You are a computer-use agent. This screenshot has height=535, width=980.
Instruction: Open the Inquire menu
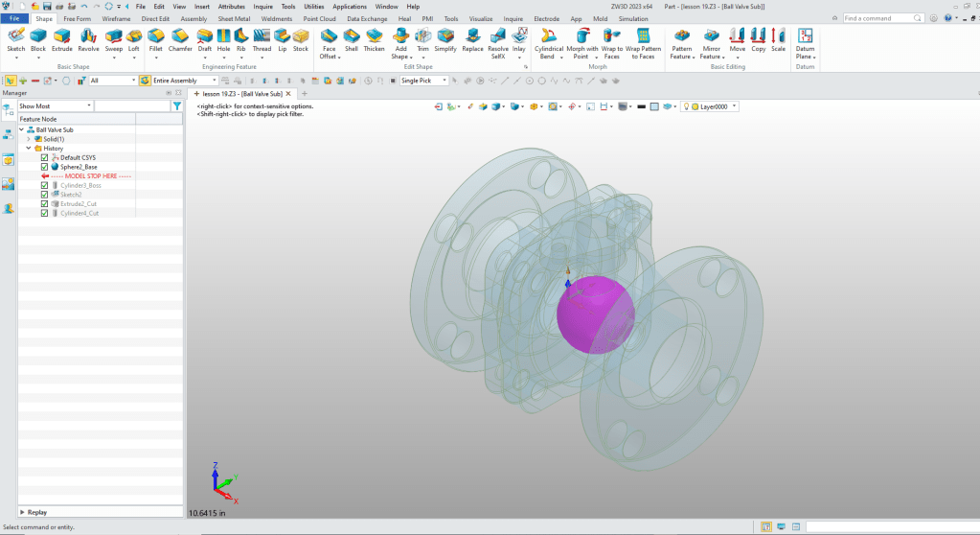[x=262, y=6]
